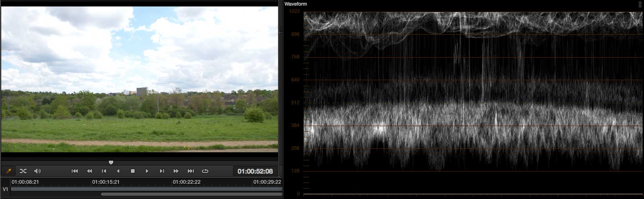Mute audio with the speaker icon
This screenshot has height=199, width=644.
[x=37, y=171]
